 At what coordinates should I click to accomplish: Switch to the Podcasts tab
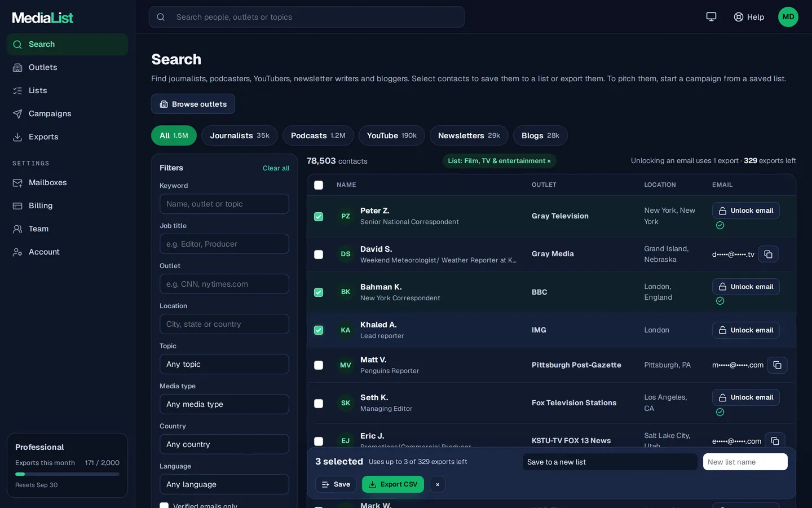pyautogui.click(x=318, y=135)
